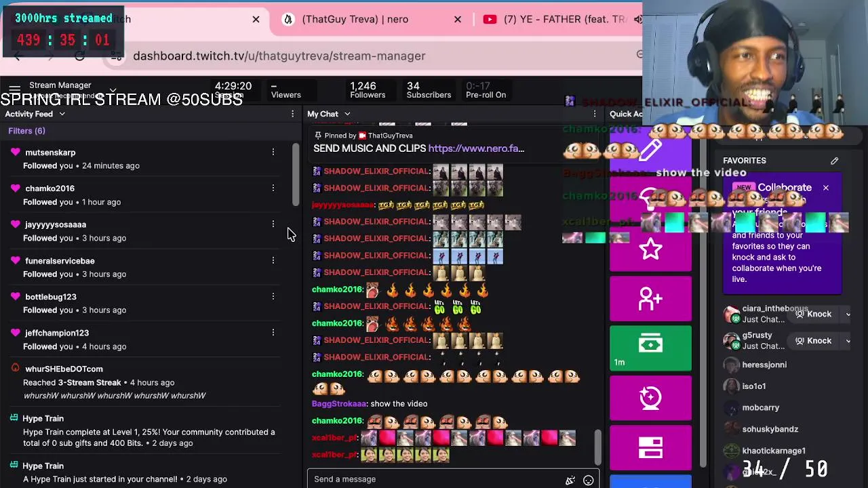Viewport: 868px width, 488px height.
Task: Click the Pre-roll On stat
Action: [486, 90]
